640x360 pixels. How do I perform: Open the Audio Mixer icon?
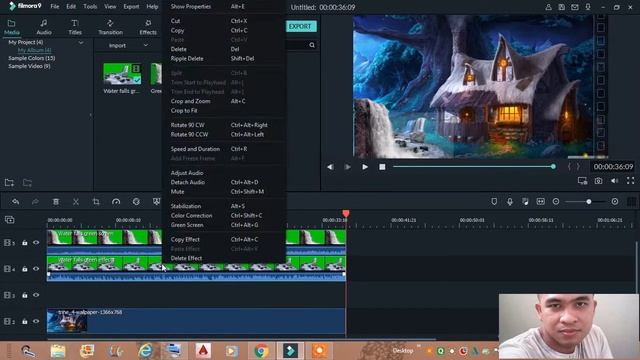coord(525,202)
